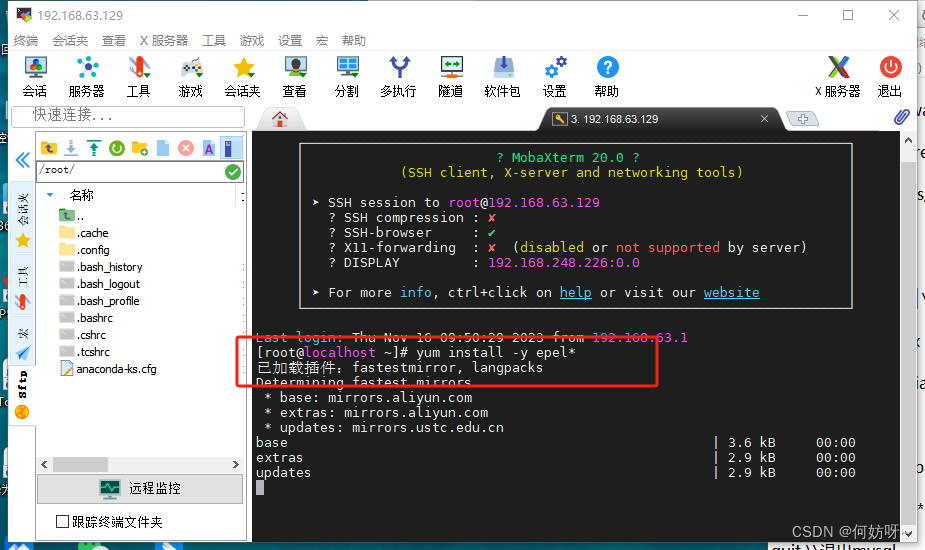Select the 分割 (Split) toolbar icon

347,77
